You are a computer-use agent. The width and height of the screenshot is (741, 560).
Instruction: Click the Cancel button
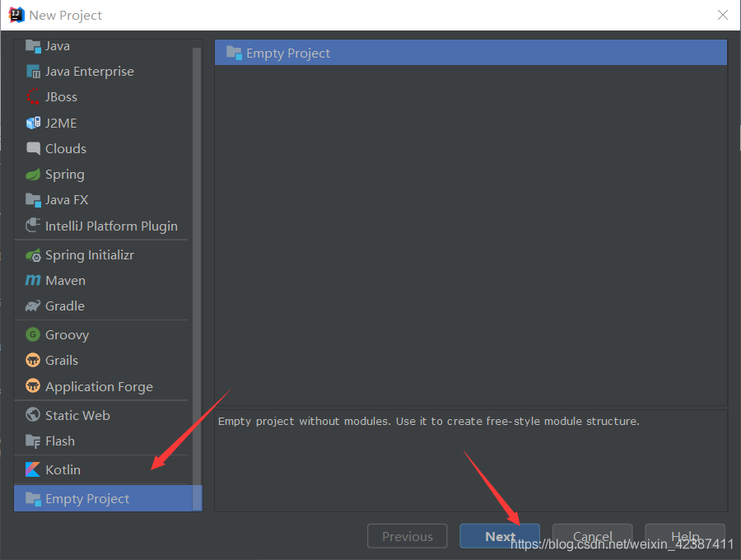[x=592, y=536]
